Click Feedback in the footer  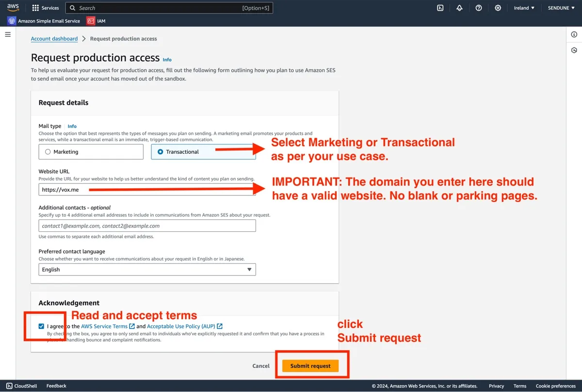coord(56,386)
